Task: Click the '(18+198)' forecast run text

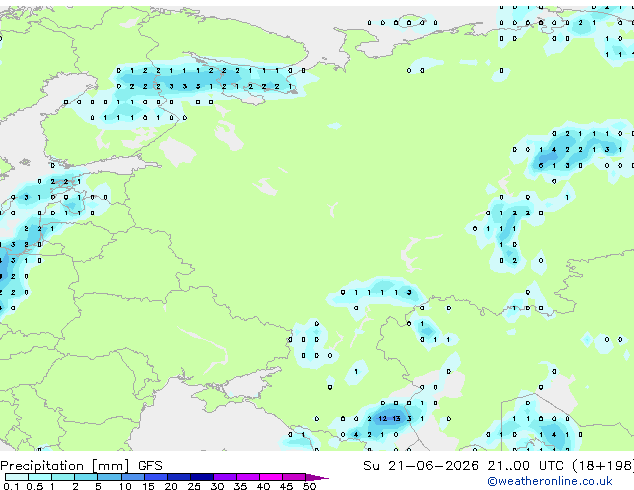Action: click(x=602, y=466)
